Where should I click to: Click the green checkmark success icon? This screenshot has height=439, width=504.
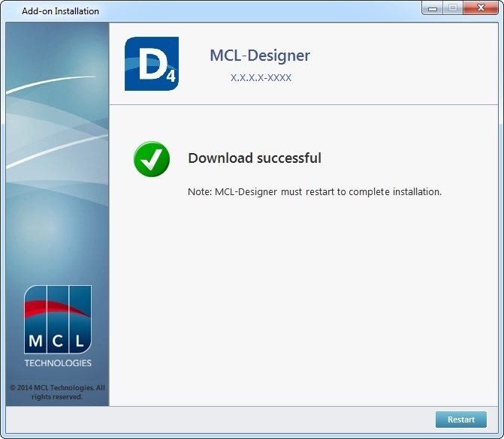tap(152, 159)
